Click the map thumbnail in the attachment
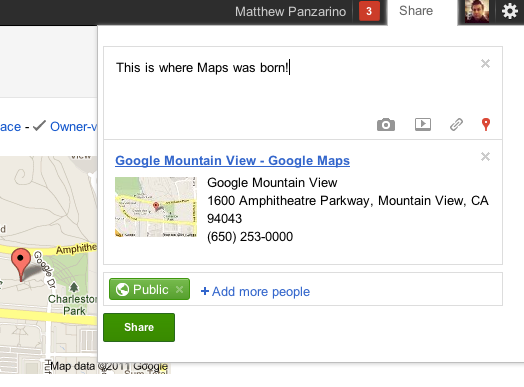Screen dimensions: 524x387 (x=156, y=207)
